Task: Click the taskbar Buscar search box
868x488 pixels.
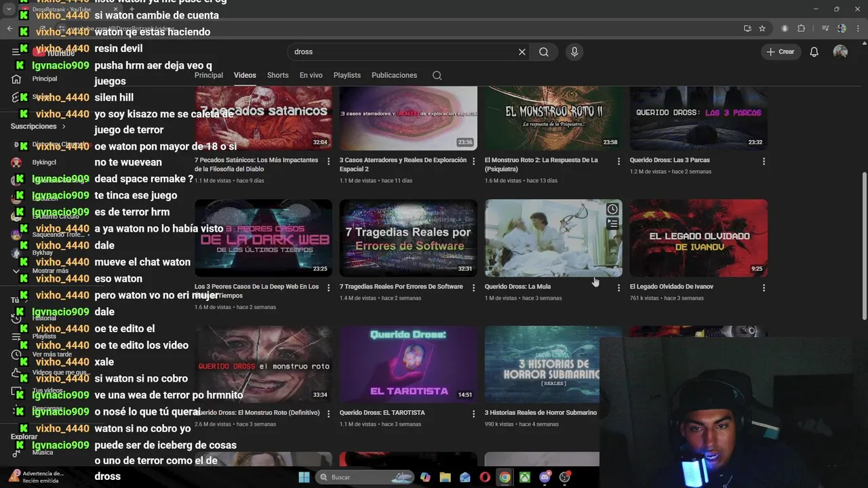Action: [x=366, y=477]
